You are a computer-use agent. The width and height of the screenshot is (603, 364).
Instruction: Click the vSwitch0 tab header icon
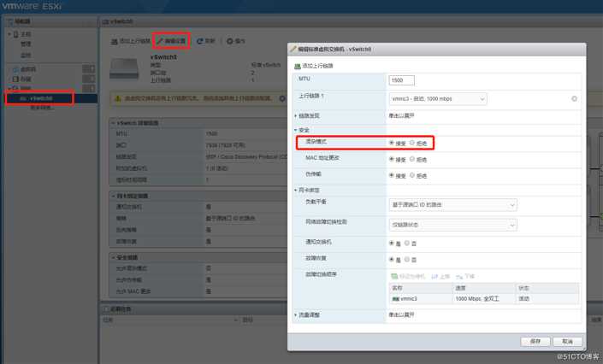click(105, 21)
